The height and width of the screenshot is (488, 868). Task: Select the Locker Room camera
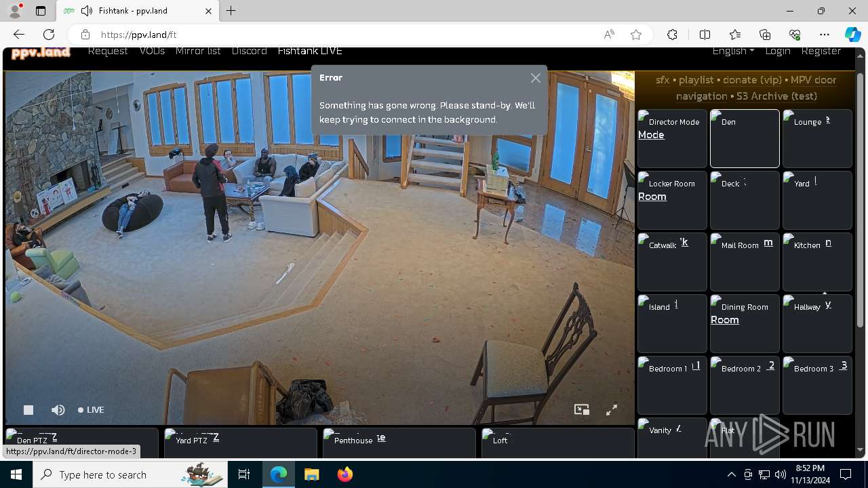(x=672, y=200)
